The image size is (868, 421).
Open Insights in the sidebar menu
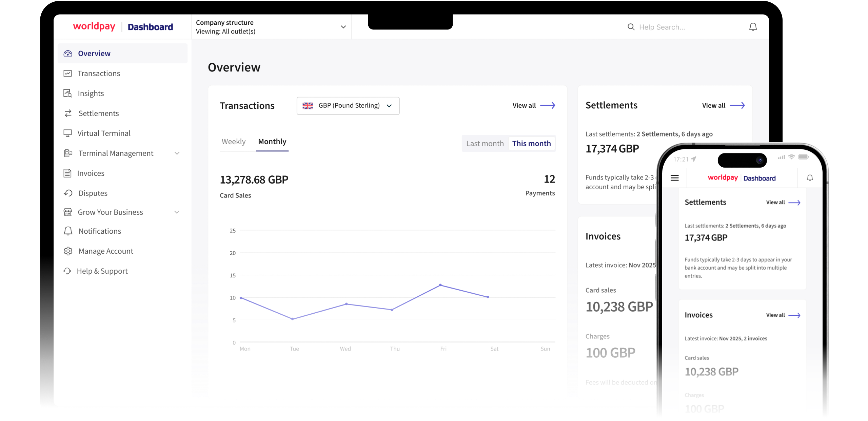coord(122,93)
